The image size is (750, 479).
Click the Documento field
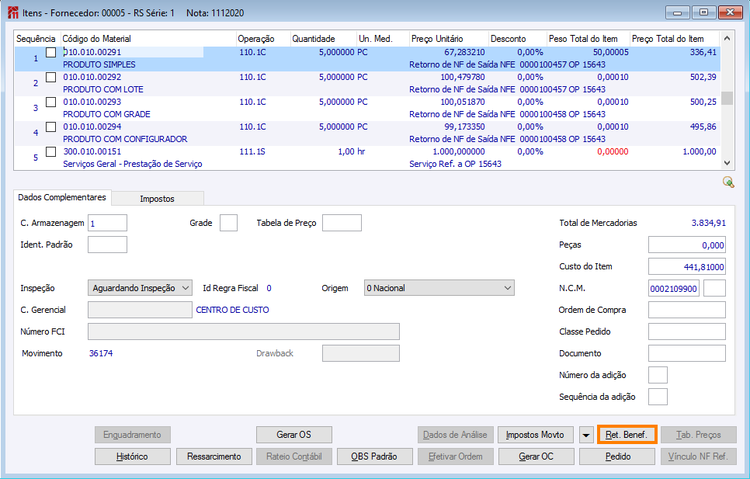[x=687, y=354]
